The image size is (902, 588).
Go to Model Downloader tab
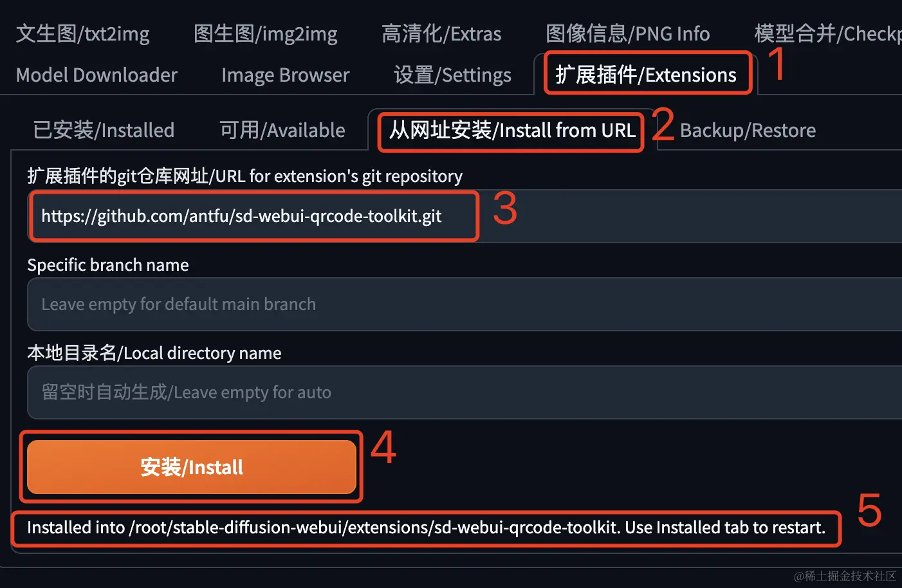97,75
